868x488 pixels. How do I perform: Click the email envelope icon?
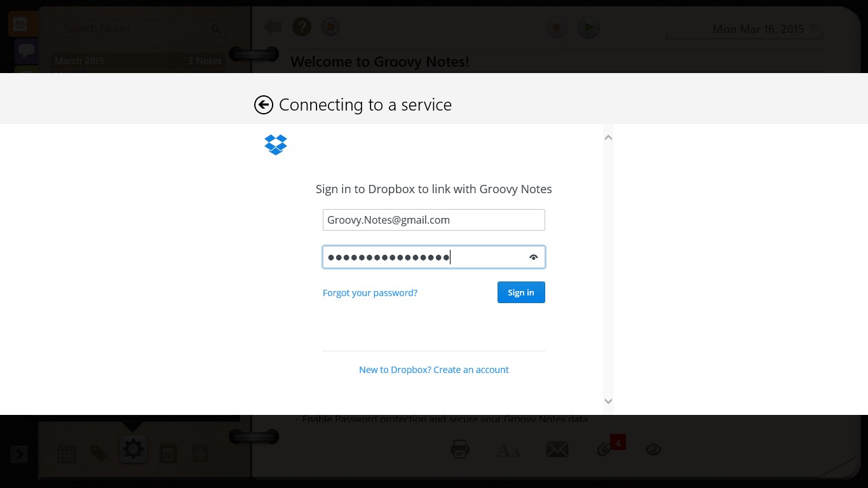(x=557, y=450)
